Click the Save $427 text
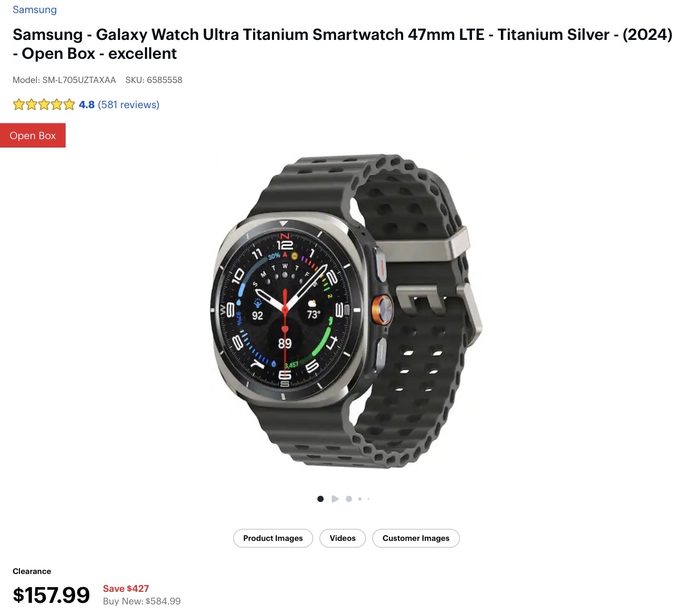693x616 pixels. (x=126, y=589)
